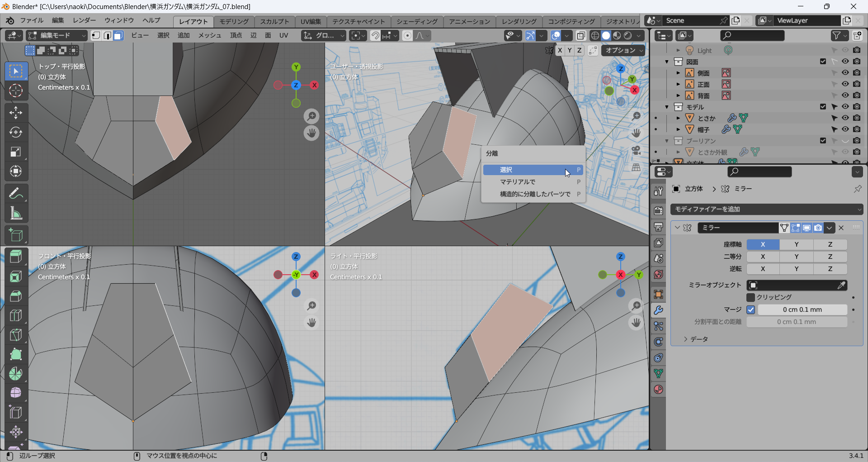Uncheck the Merge checkbox
The height and width of the screenshot is (462, 868).
(751, 310)
